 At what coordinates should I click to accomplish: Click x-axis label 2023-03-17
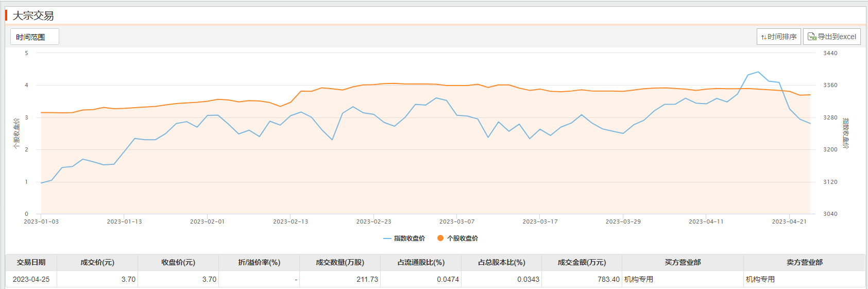(540, 222)
